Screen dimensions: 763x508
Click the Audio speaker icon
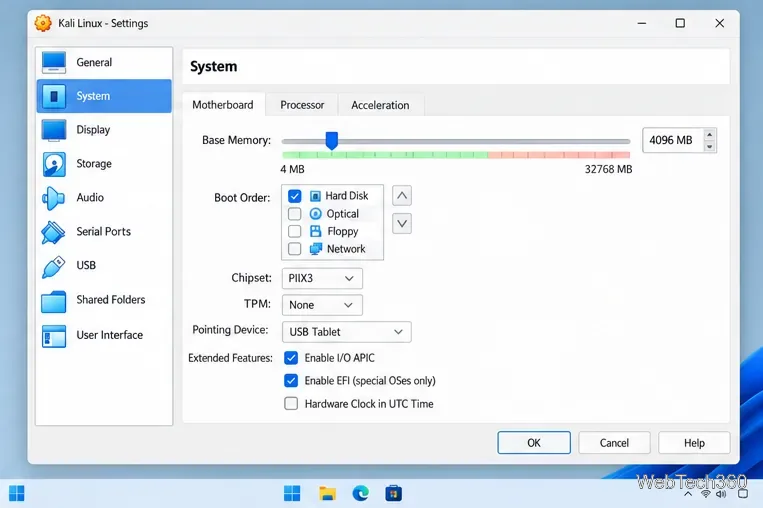[53, 198]
